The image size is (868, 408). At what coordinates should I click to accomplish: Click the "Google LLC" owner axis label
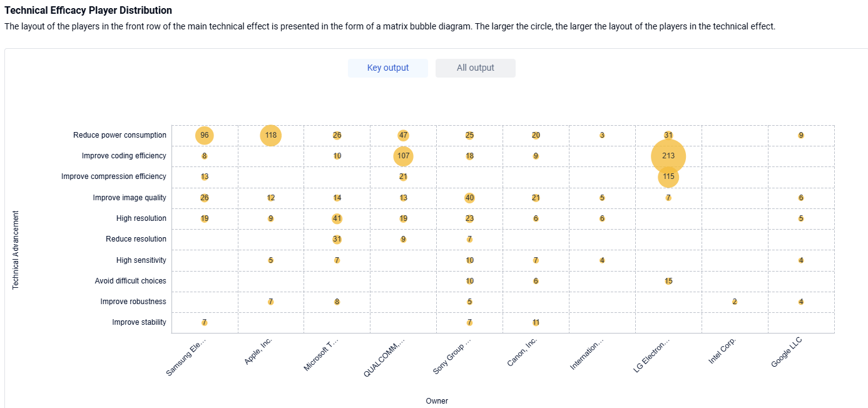787,352
